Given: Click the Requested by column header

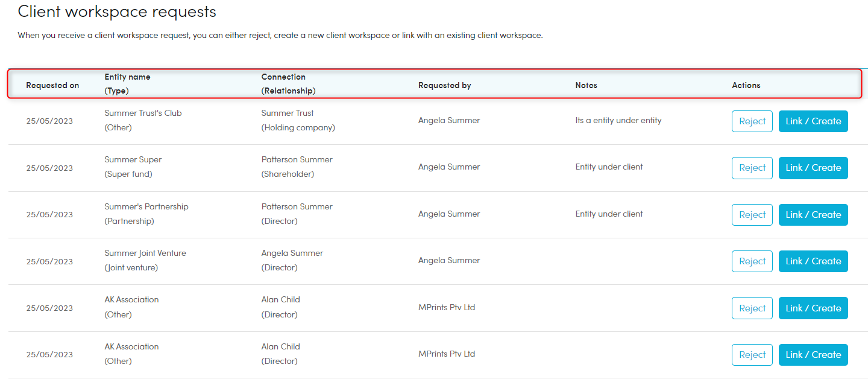Looking at the screenshot, I should point(444,85).
